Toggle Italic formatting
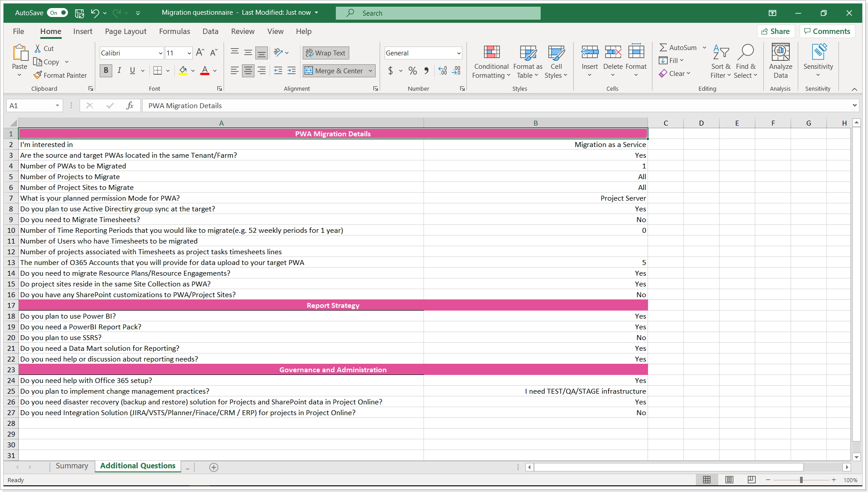868x492 pixels. pyautogui.click(x=119, y=71)
